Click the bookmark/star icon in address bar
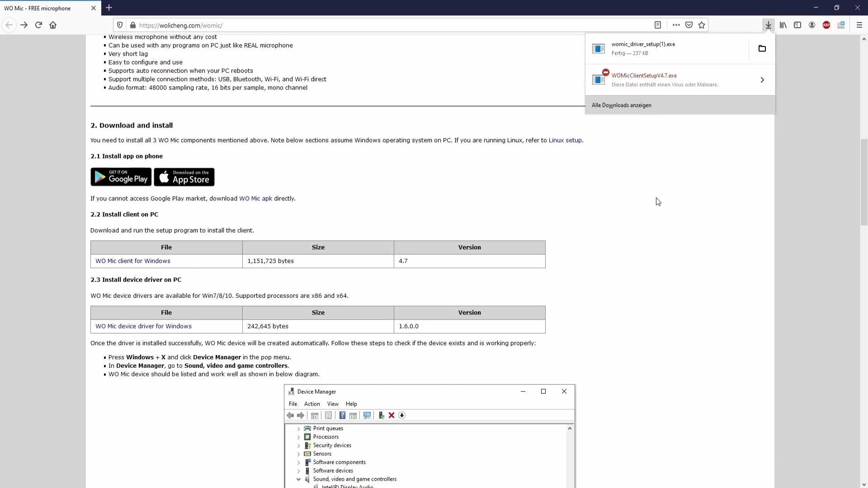The height and width of the screenshot is (488, 868). point(702,25)
